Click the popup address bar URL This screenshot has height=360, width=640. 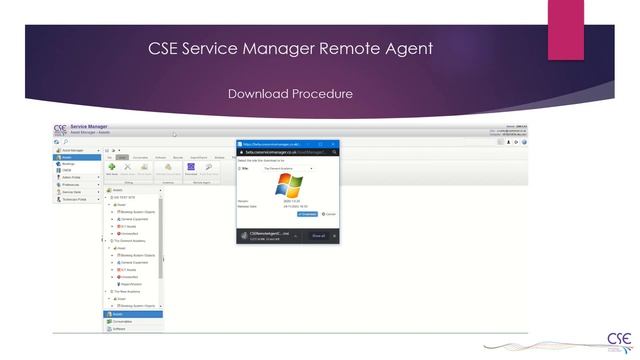[x=286, y=152]
